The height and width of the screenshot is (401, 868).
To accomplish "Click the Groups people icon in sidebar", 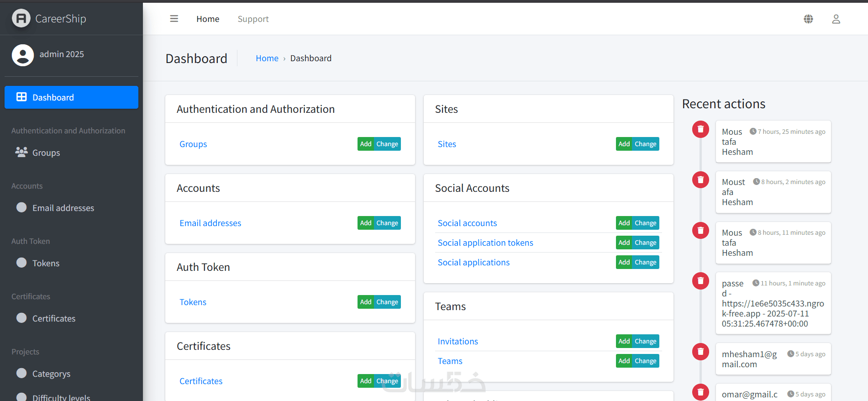I will pyautogui.click(x=21, y=152).
